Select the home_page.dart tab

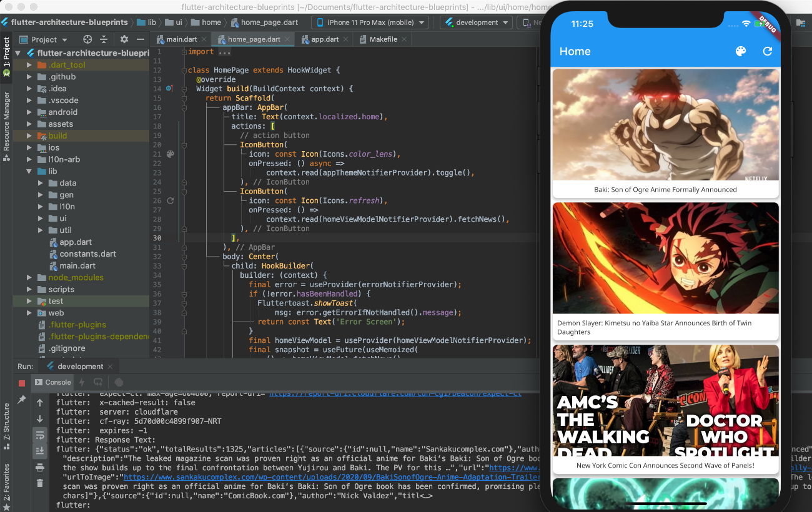click(254, 39)
